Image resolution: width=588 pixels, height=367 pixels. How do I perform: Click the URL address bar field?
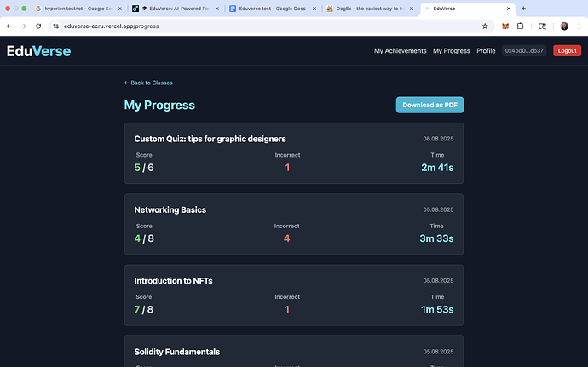(256, 26)
